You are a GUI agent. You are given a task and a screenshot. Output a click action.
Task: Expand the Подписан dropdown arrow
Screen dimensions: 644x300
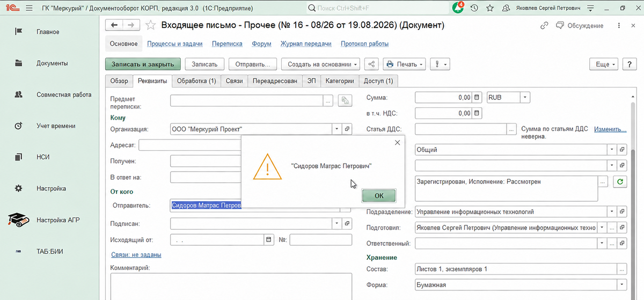click(336, 223)
